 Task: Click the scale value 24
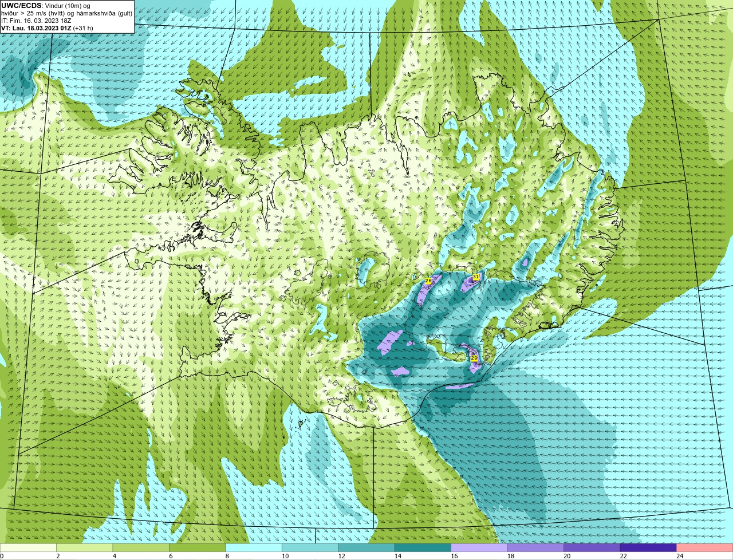[680, 556]
